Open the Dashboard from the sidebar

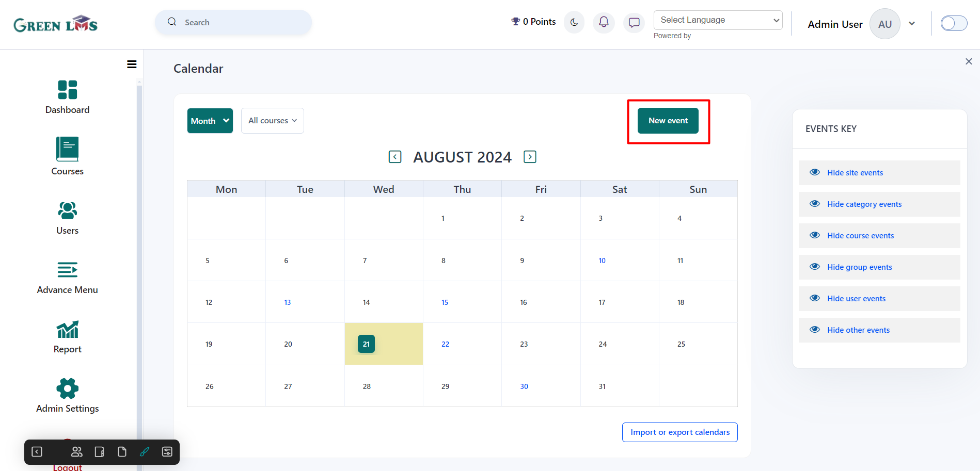[67, 98]
